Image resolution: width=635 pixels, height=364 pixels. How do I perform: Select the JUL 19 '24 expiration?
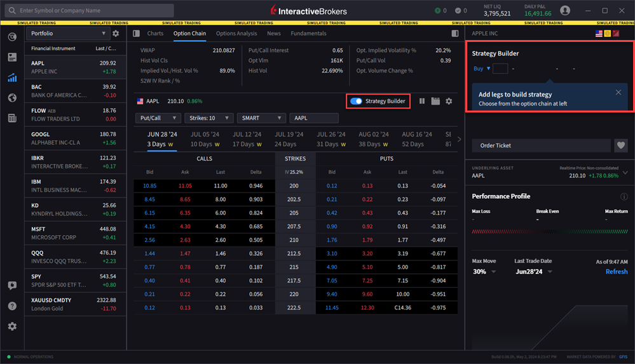[289, 139]
